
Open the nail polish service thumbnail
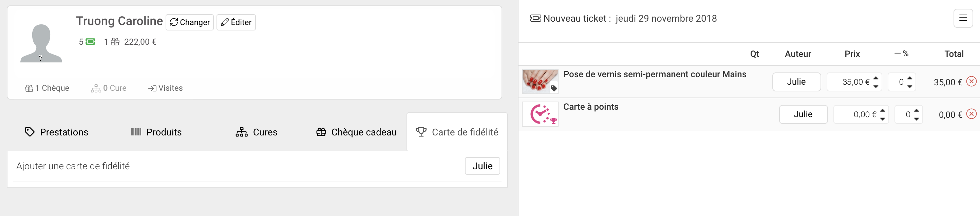(x=540, y=81)
